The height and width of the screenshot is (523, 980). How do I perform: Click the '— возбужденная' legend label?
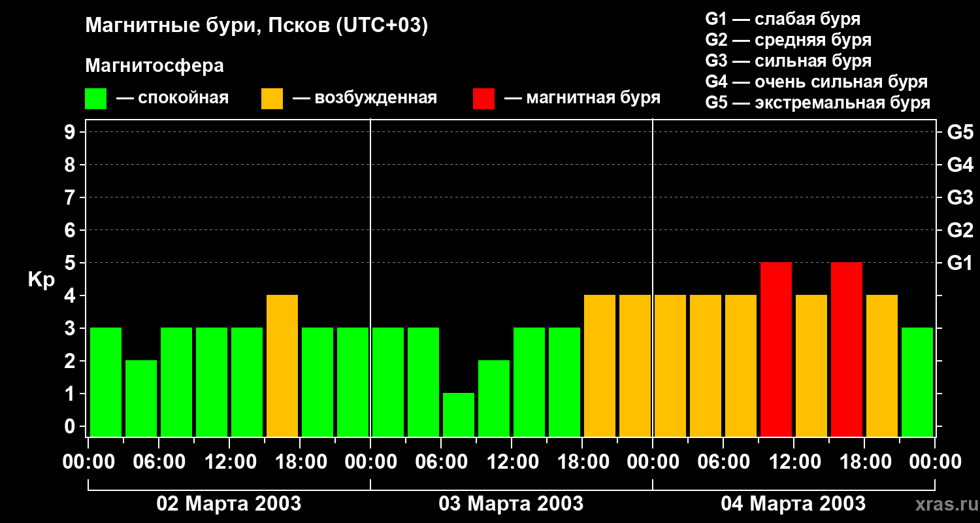tap(365, 99)
